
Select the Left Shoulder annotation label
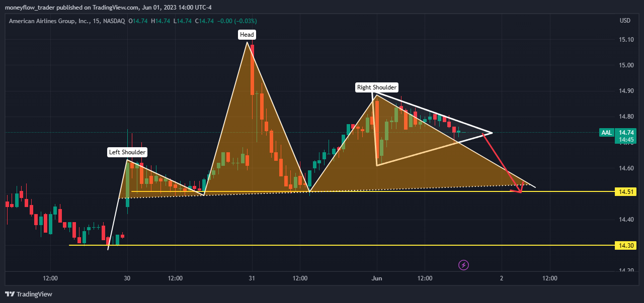(x=127, y=152)
